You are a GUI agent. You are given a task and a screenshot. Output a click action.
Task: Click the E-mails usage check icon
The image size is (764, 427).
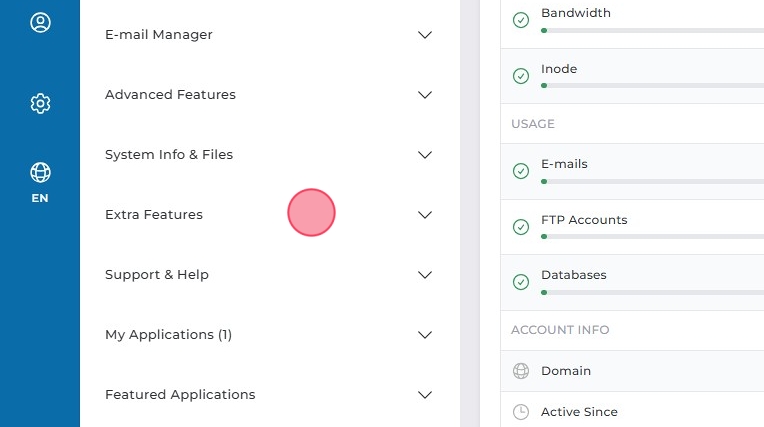[520, 171]
